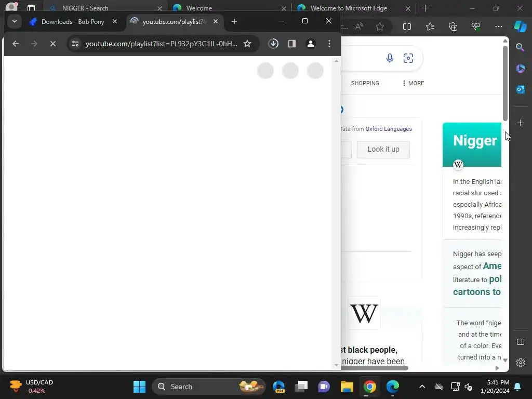Open Chrome's downloads icon
The height and width of the screenshot is (399, 532).
click(273, 44)
